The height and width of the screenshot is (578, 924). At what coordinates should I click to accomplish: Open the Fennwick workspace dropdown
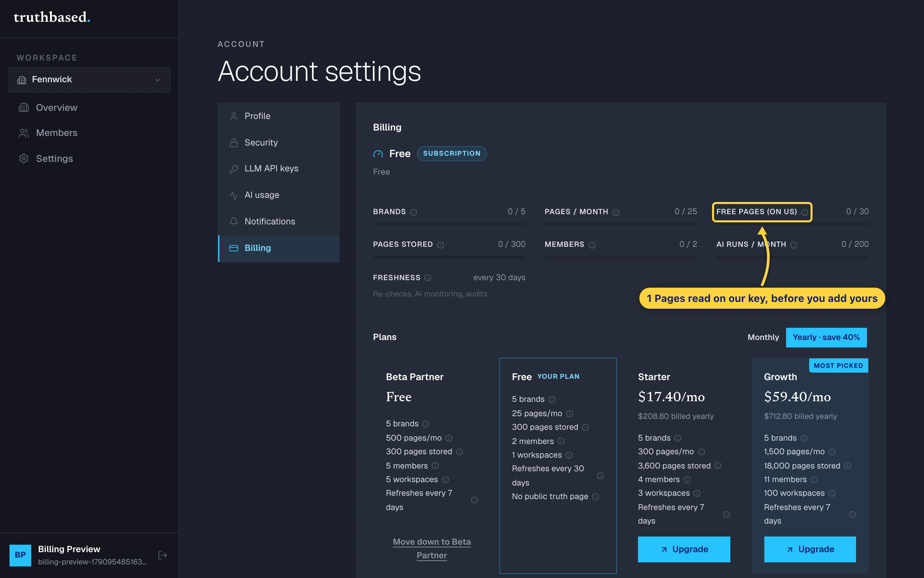pyautogui.click(x=89, y=80)
